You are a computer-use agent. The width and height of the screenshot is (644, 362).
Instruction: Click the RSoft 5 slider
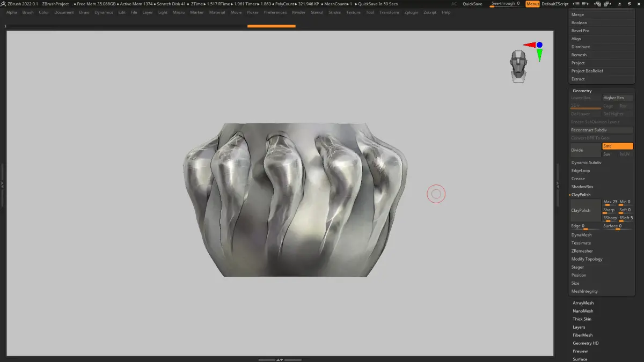626,218
